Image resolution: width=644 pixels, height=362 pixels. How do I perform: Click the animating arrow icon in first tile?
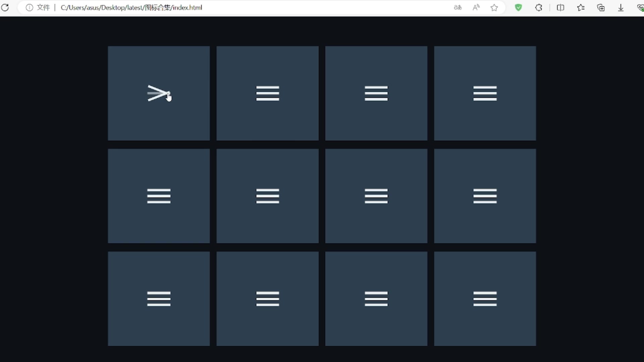point(159,93)
